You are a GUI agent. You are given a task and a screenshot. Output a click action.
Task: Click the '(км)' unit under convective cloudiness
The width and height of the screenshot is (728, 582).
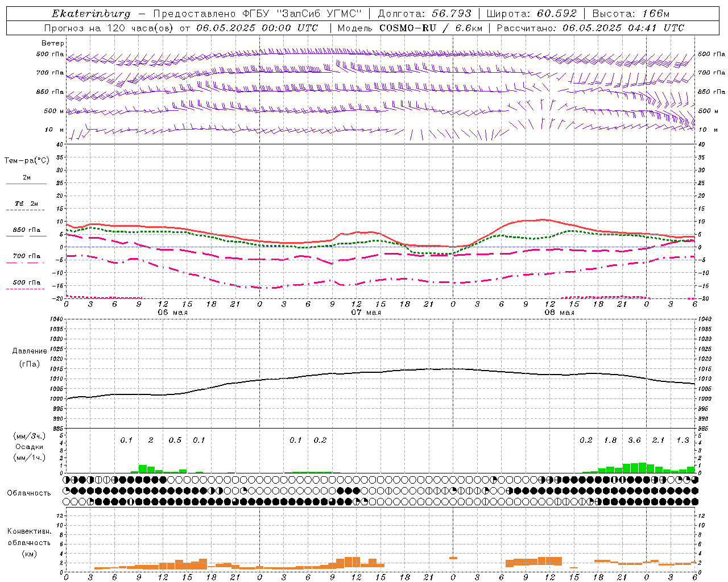[x=29, y=554]
